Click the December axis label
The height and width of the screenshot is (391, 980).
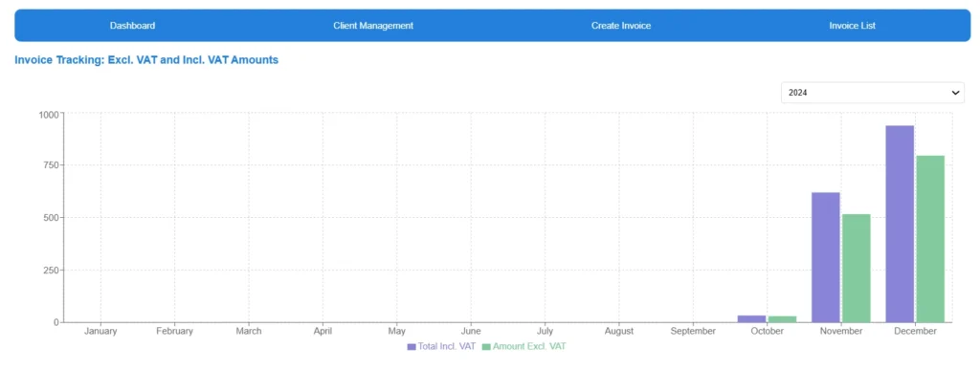coord(915,331)
